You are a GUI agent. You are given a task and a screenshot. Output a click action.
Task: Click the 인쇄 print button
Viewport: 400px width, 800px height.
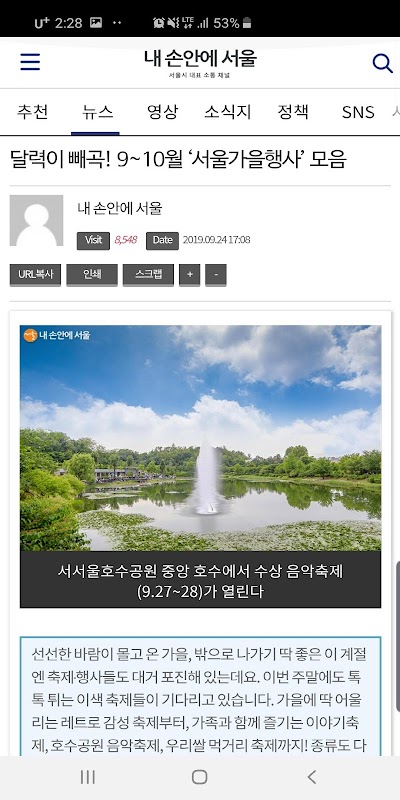(92, 274)
